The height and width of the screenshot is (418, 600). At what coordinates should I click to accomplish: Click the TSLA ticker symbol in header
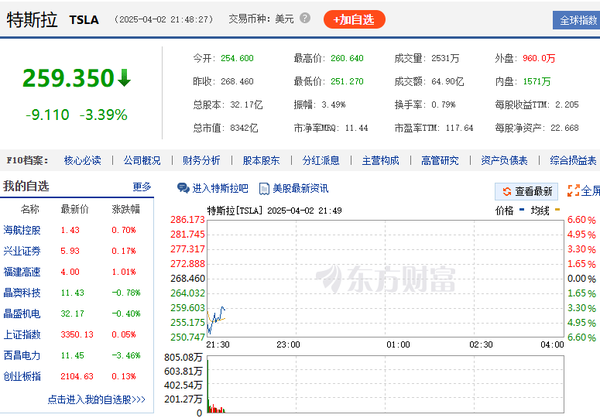click(x=84, y=20)
